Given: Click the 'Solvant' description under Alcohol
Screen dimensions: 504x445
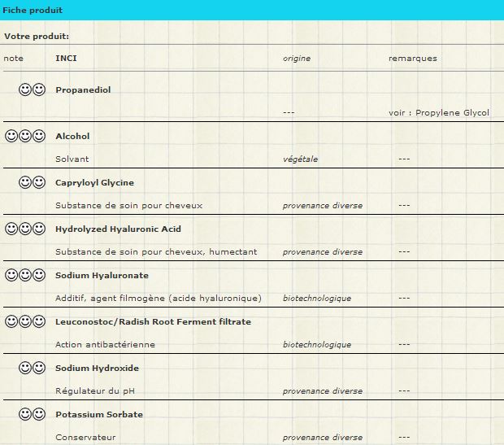Looking at the screenshot, I should pyautogui.click(x=72, y=159).
